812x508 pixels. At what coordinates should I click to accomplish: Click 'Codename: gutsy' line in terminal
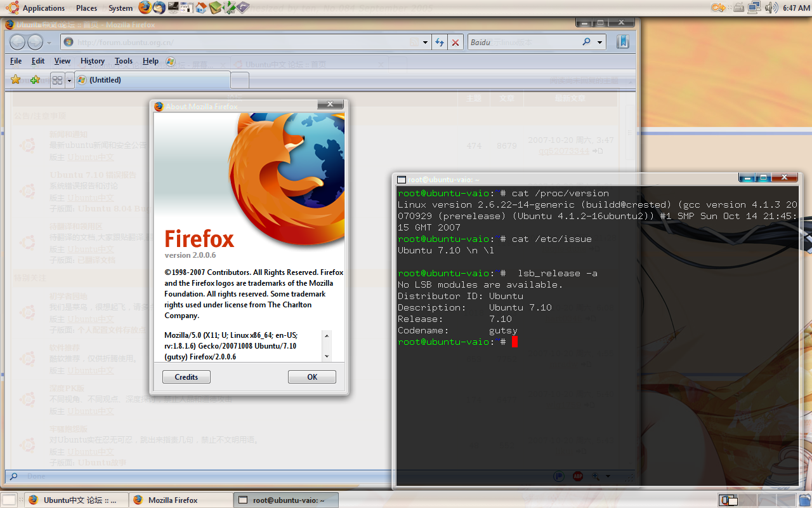pos(457,330)
